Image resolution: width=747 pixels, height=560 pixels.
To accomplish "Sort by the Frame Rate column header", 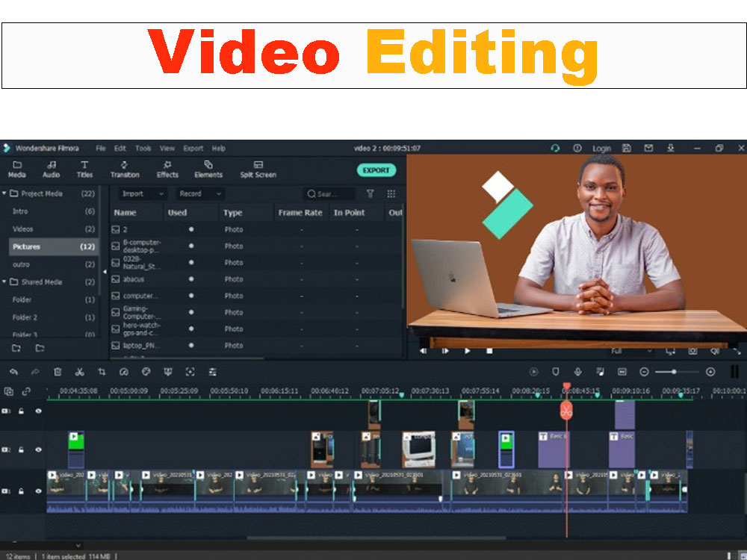I will pos(300,212).
